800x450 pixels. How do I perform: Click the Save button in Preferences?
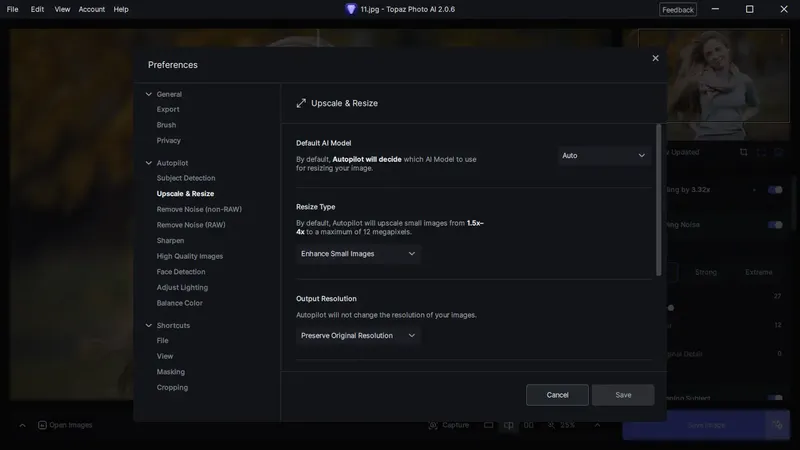click(623, 395)
